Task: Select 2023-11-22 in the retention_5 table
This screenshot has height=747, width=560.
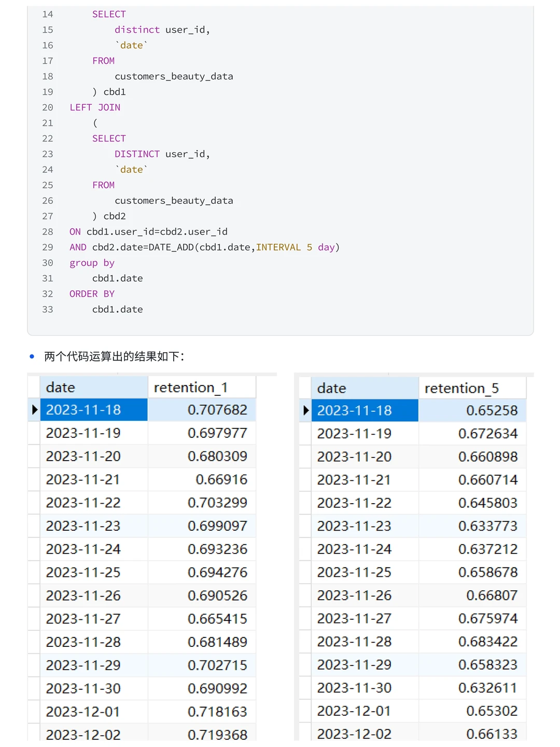Action: click(365, 503)
